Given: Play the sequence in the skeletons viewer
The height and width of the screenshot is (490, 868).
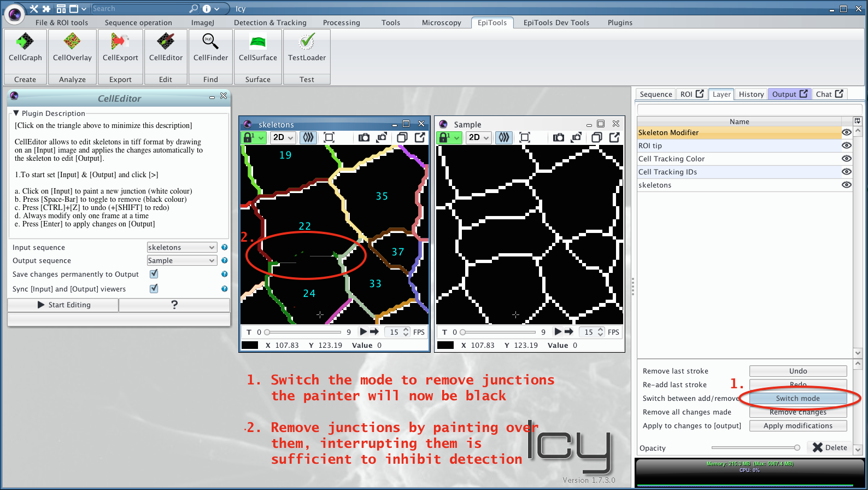Looking at the screenshot, I should (363, 331).
